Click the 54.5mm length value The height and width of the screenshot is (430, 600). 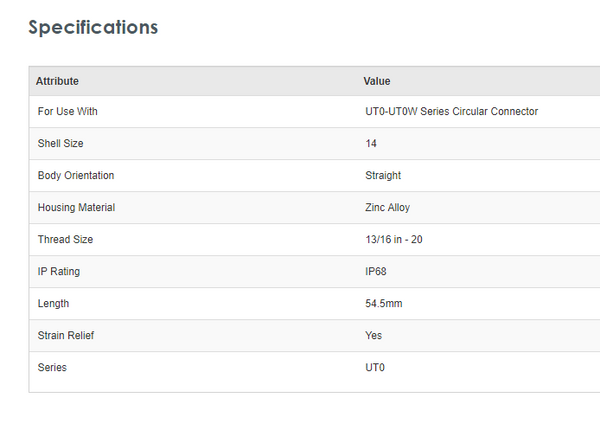(384, 304)
